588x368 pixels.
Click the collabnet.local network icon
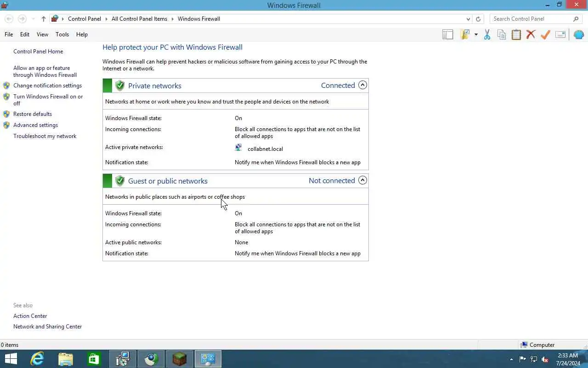point(238,148)
